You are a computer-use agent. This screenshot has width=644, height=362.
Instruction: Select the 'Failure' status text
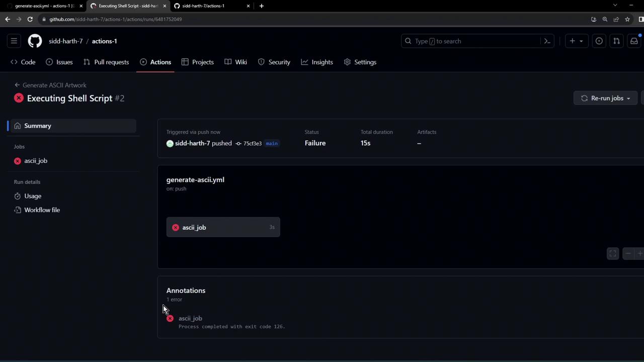(x=315, y=143)
